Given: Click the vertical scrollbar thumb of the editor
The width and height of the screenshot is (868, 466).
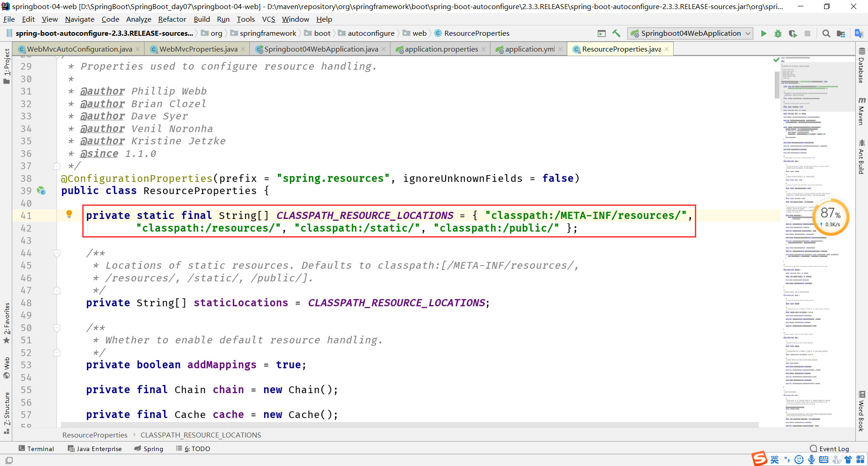Looking at the screenshot, I should coord(777,85).
